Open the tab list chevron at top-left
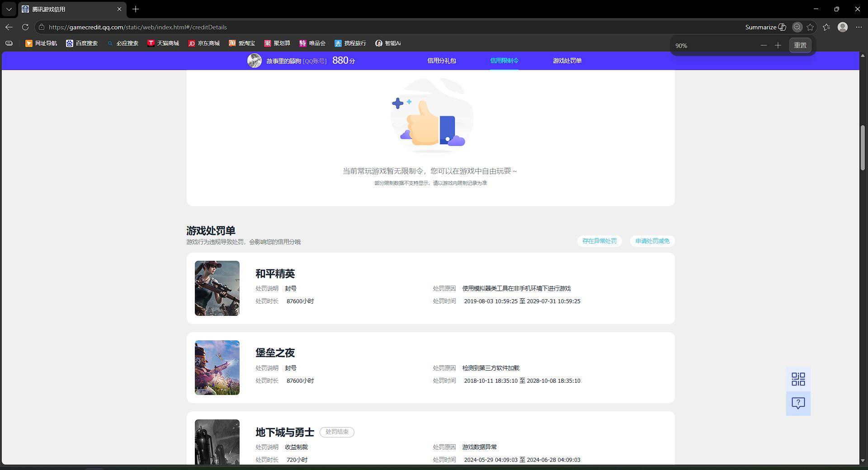Image resolution: width=868 pixels, height=470 pixels. pyautogui.click(x=9, y=9)
